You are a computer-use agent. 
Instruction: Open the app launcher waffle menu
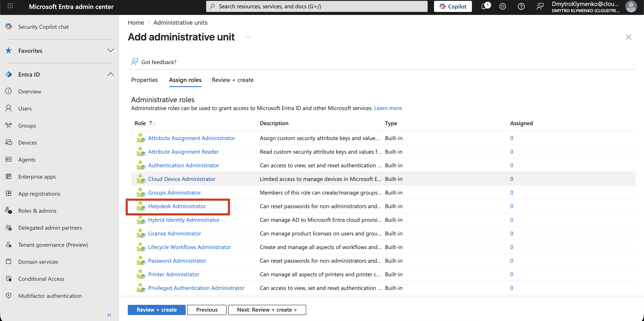point(10,6)
